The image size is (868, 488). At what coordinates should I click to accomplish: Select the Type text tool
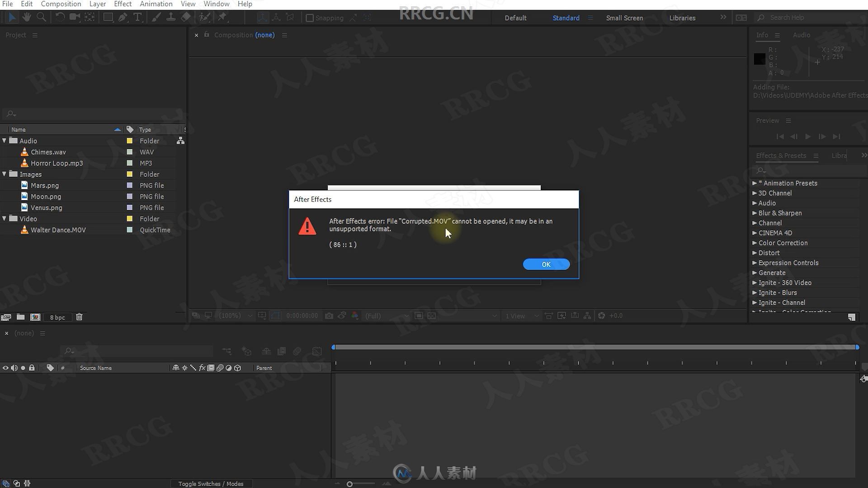[x=137, y=17]
